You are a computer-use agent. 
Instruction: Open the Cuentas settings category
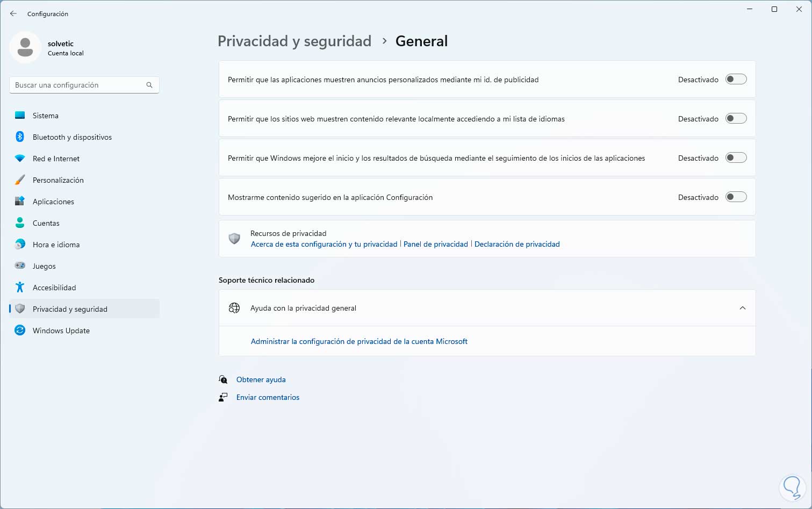[x=46, y=223]
